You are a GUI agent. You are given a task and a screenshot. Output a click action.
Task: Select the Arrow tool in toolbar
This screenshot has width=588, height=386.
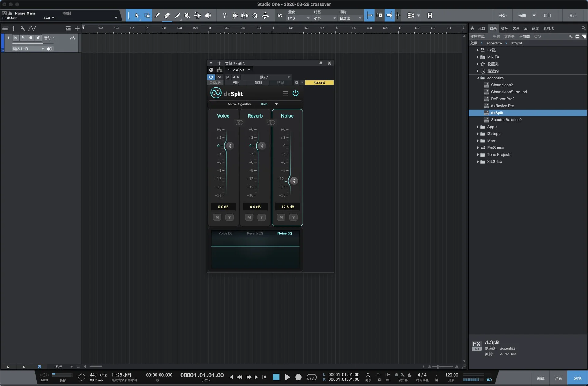pos(137,16)
